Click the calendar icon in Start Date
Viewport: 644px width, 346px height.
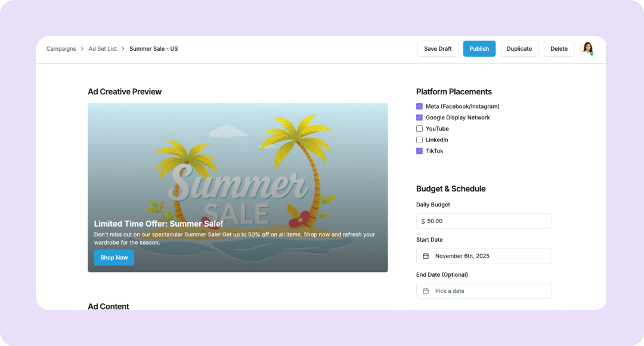pos(426,256)
